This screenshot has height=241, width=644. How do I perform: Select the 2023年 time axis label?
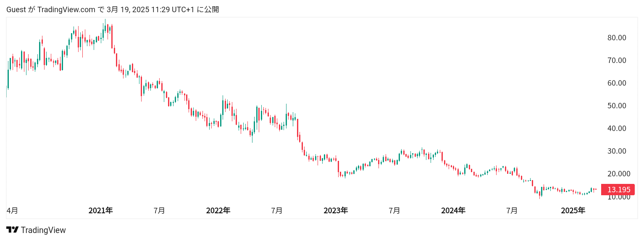click(x=336, y=211)
